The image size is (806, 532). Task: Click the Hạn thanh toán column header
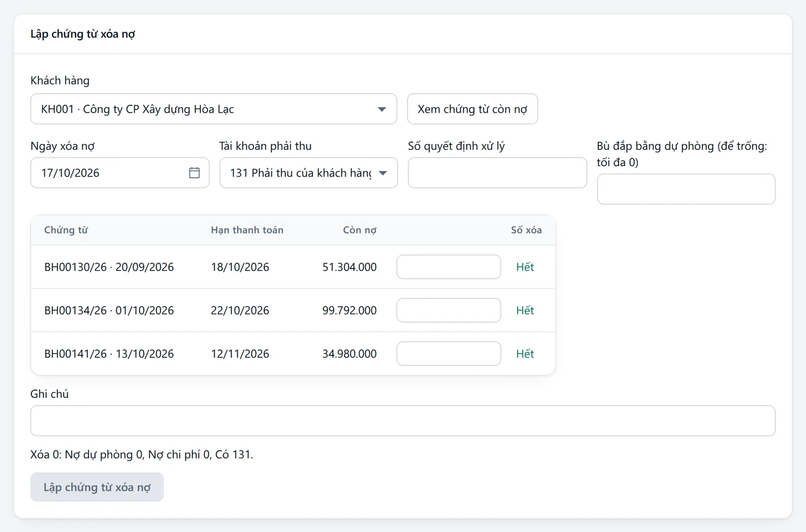click(x=247, y=230)
